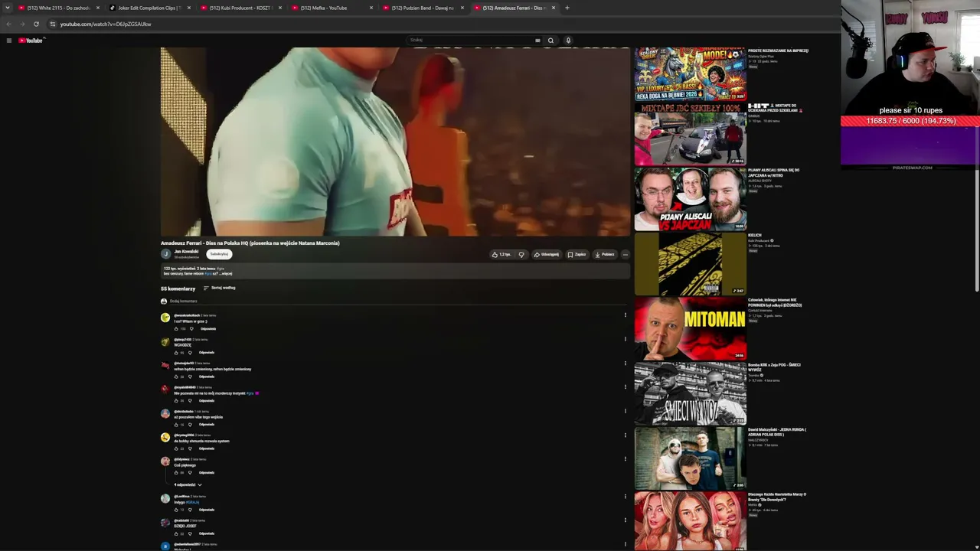The image size is (980, 551).
Task: Open a new browser tab
Action: click(x=567, y=8)
